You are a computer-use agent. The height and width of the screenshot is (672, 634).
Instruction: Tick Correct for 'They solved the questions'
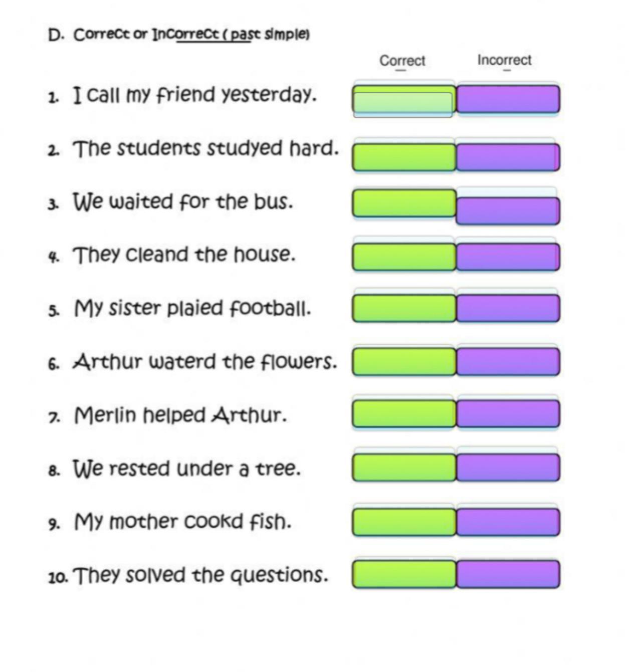click(404, 574)
